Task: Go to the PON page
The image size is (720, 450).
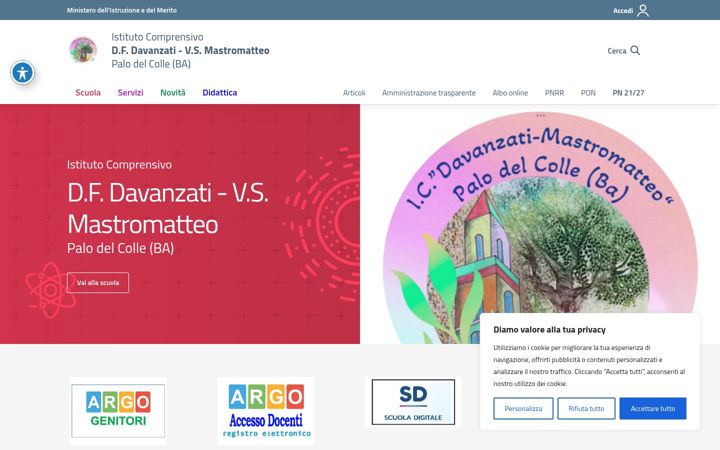Action: point(588,93)
